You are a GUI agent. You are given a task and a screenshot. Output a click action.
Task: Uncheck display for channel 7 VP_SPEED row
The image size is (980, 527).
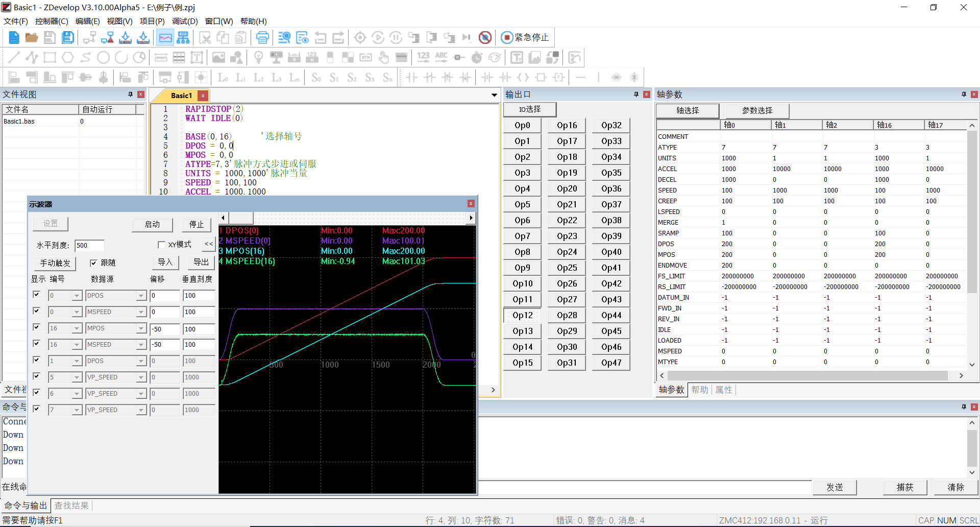click(x=36, y=409)
